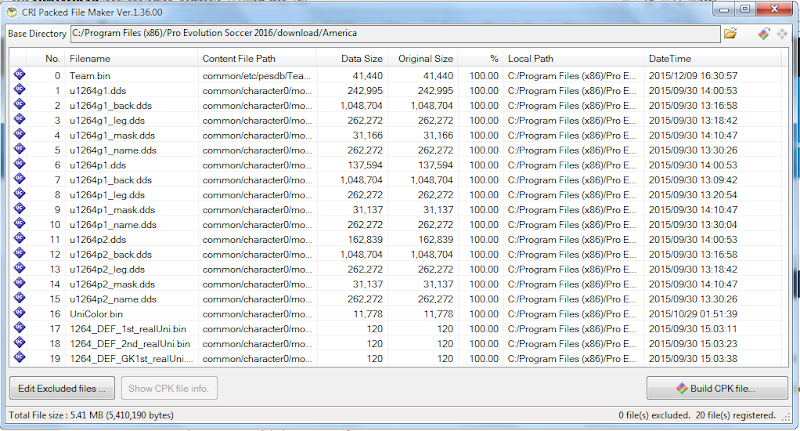
Task: Select the u1264p2_mask.dds filename
Action: pyautogui.click(x=112, y=284)
